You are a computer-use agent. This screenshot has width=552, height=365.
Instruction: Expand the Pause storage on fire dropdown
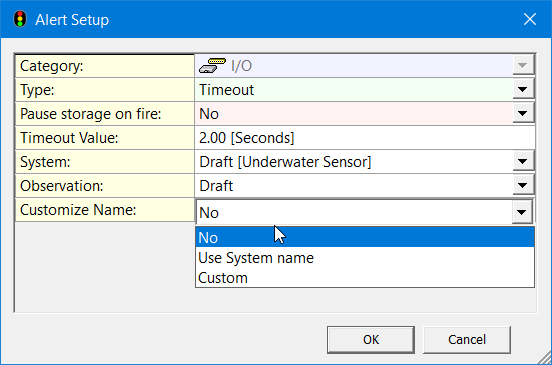(x=522, y=114)
